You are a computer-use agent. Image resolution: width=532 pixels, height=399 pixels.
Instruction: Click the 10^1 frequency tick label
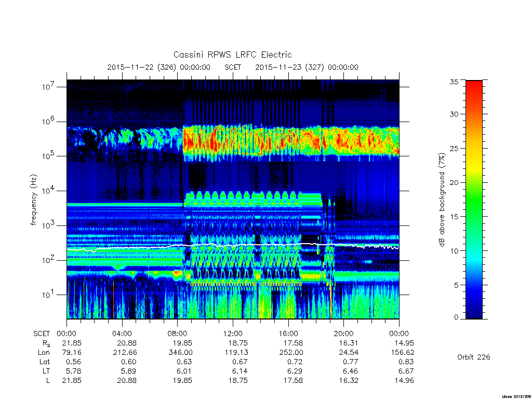pos(48,295)
